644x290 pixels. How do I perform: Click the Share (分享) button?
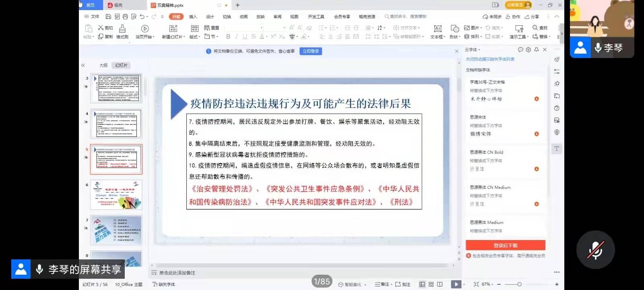532,17
